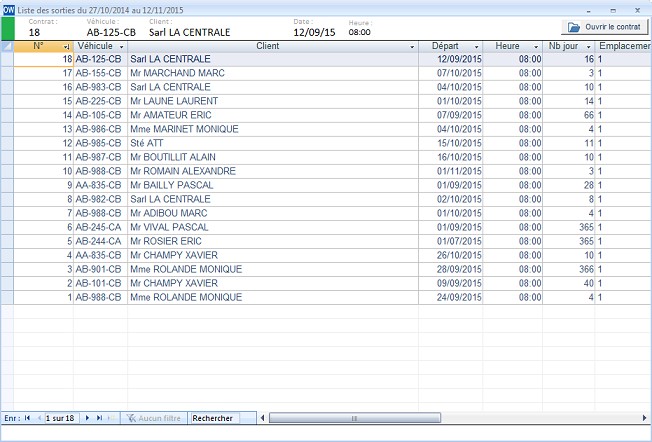Open the Client column filter dropdown
This screenshot has height=442, width=652.
[412, 47]
